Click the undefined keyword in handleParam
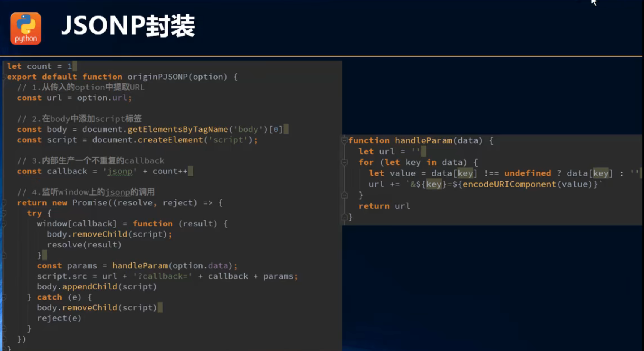The width and height of the screenshot is (644, 351). 527,173
